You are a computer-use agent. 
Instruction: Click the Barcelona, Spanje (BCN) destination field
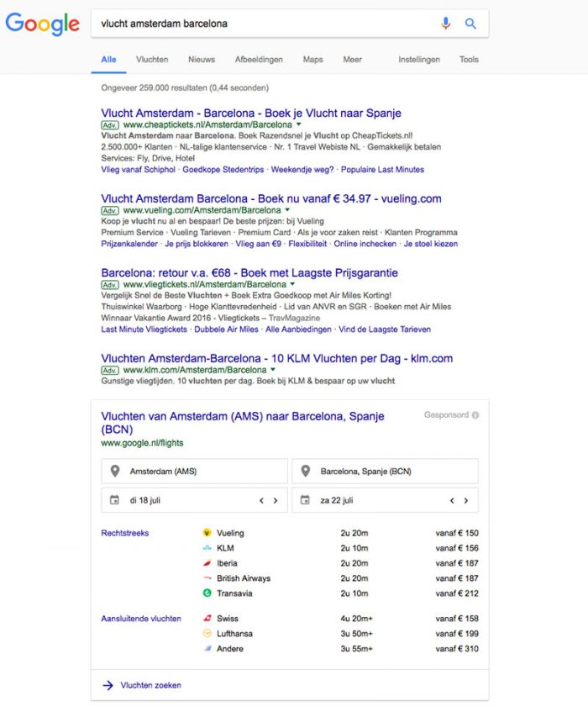[385, 472]
